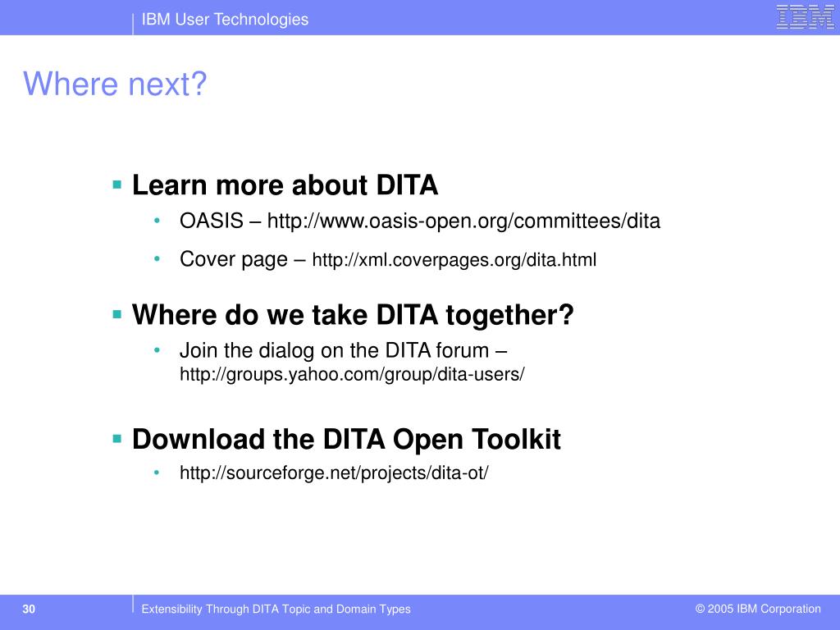Open the SourceForge dita-ot project link
Screen dimensions: 840x630
pos(334,473)
